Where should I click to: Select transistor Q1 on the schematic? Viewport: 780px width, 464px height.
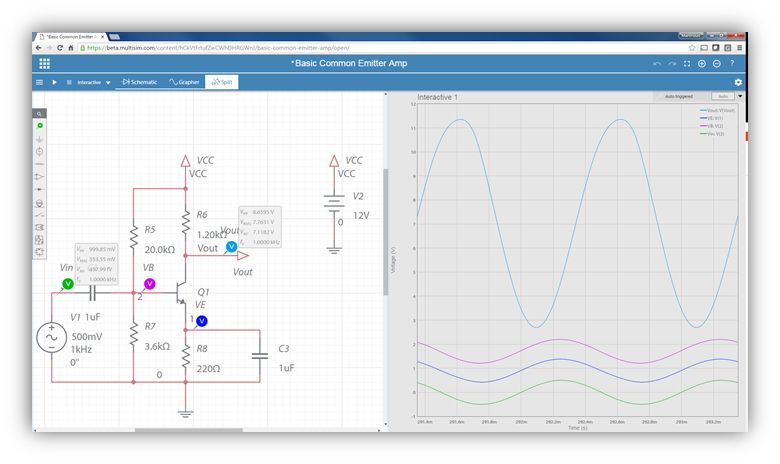coord(181,293)
